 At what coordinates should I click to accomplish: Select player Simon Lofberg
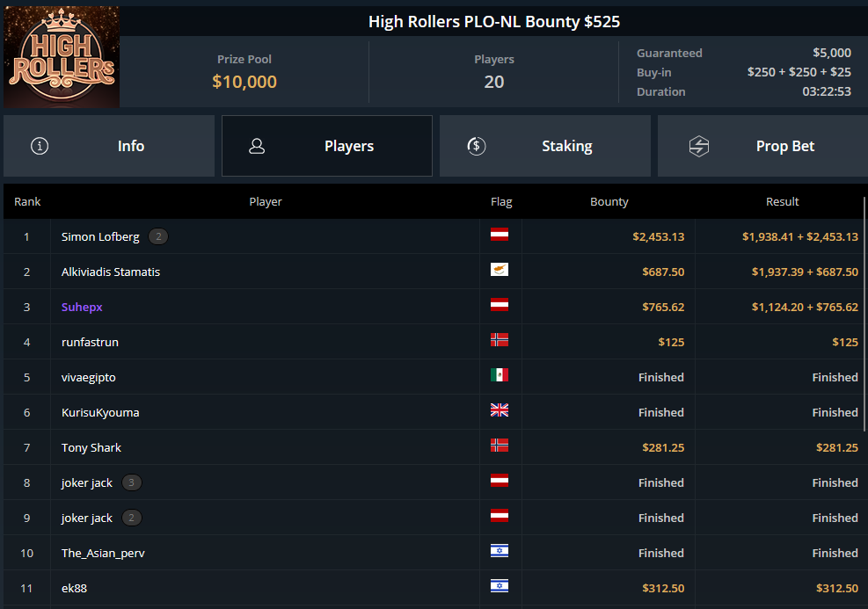click(100, 236)
